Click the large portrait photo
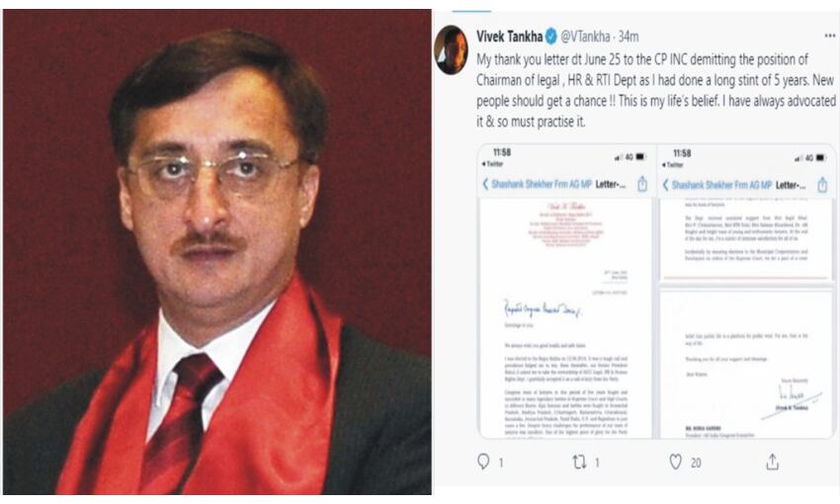Image resolution: width=840 pixels, height=504 pixels. tap(217, 252)
